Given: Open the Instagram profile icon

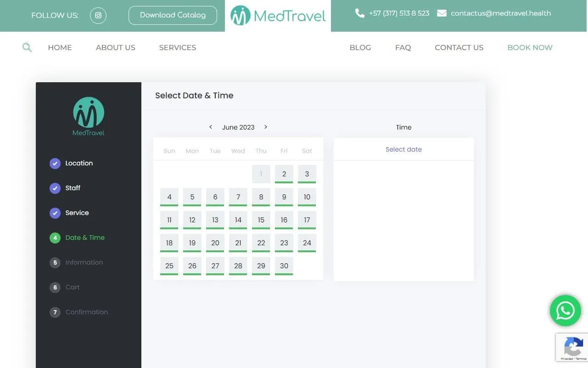Looking at the screenshot, I should point(98,15).
